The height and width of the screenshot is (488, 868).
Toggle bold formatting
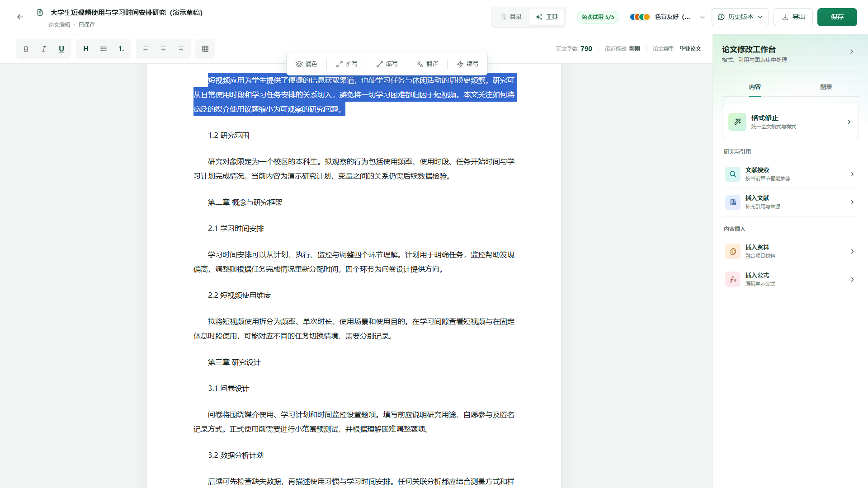pyautogui.click(x=26, y=49)
